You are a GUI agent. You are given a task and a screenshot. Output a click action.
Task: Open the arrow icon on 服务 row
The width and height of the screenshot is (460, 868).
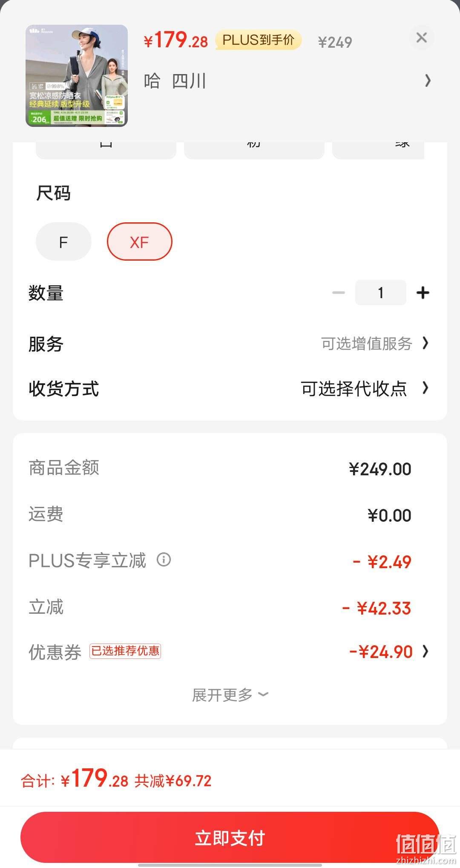(x=425, y=343)
